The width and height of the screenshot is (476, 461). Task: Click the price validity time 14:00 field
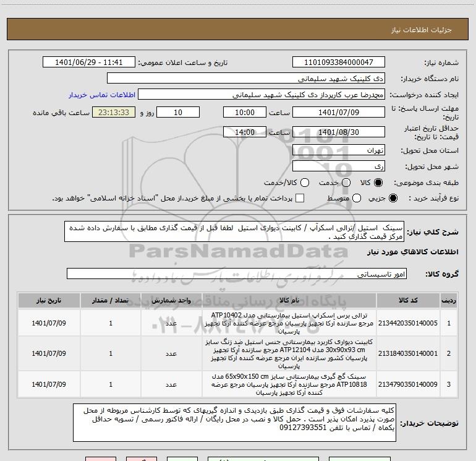click(x=245, y=132)
